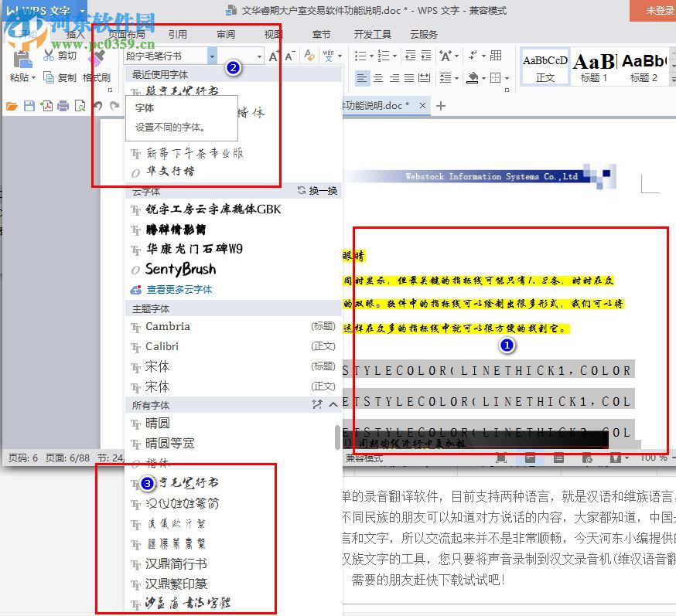676x616 pixels.
Task: Click the Undo arrow icon
Action: (99, 106)
